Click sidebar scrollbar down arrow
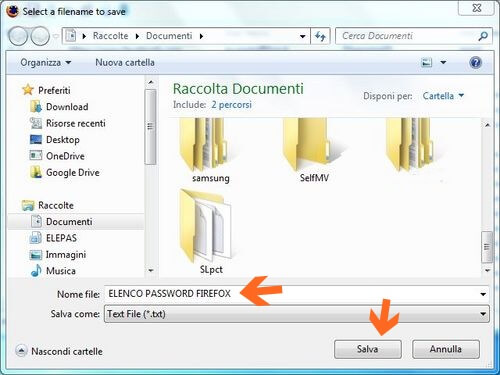This screenshot has width=500, height=375. 151,270
